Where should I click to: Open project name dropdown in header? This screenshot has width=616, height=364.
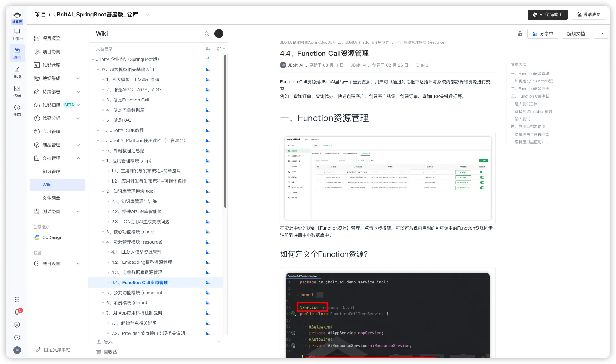pos(147,15)
